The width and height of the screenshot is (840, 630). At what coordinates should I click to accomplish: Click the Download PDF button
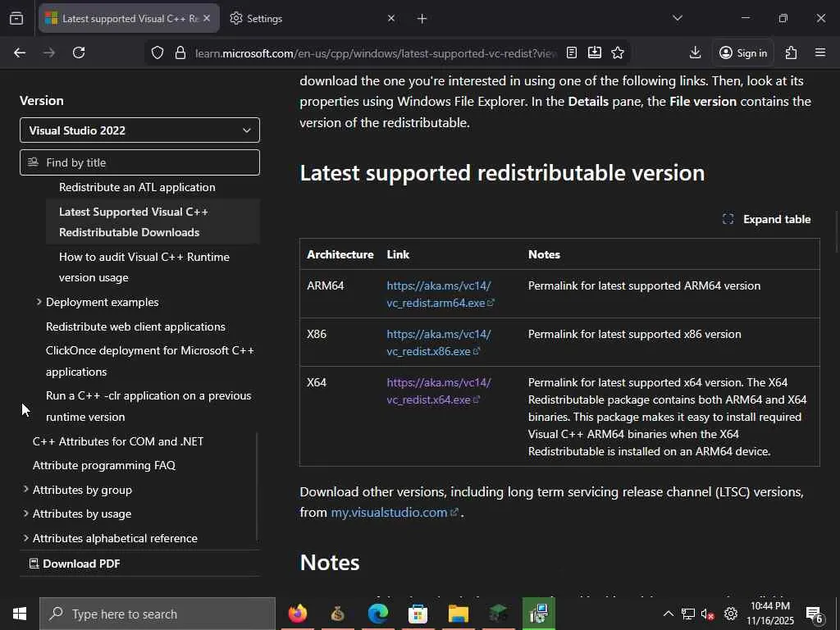pos(75,564)
